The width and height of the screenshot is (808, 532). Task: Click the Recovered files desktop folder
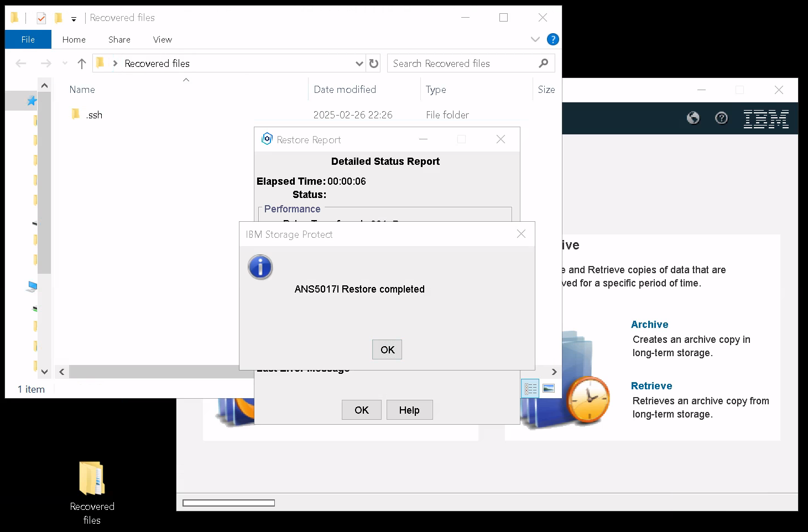92,492
